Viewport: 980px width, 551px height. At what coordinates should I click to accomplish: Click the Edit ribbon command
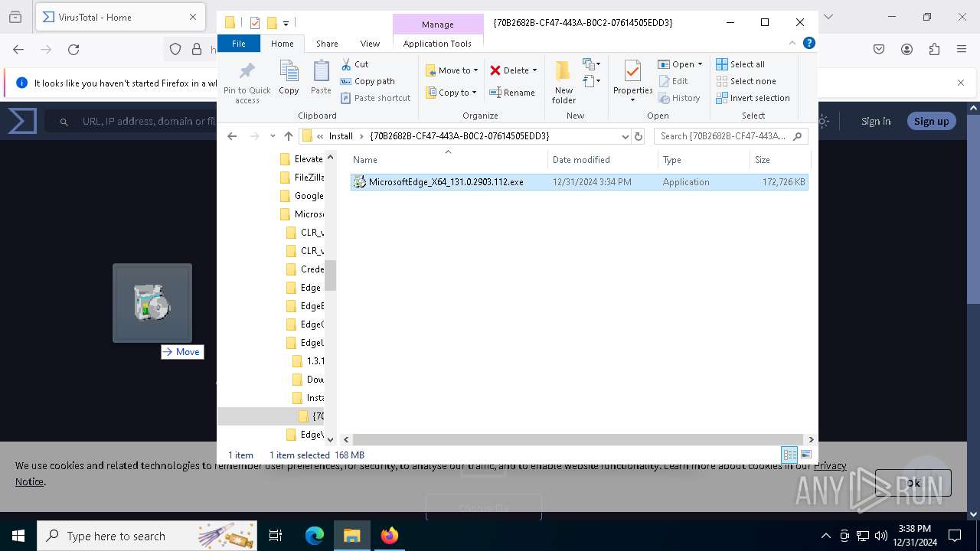click(673, 81)
